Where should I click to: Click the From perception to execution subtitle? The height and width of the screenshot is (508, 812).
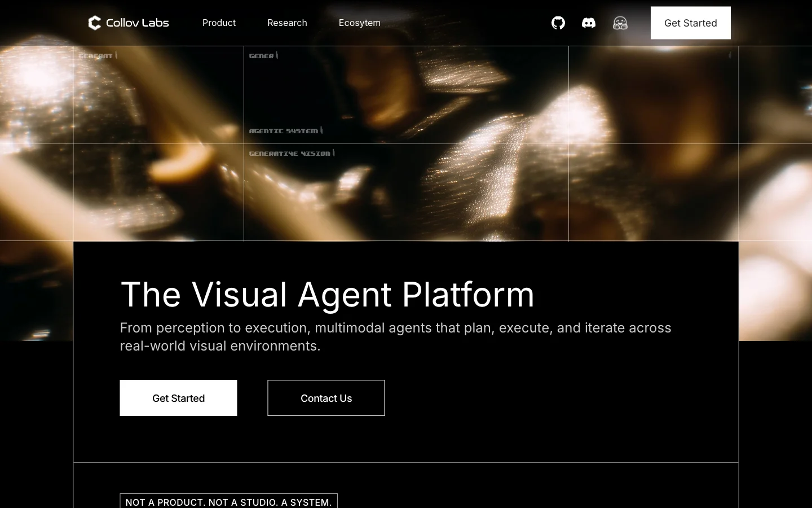pyautogui.click(x=395, y=336)
